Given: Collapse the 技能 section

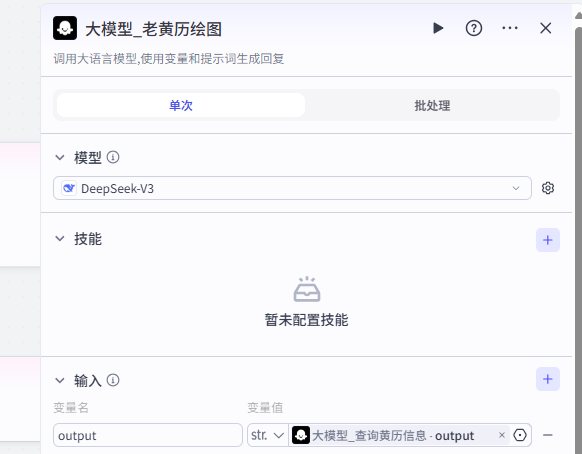Looking at the screenshot, I should tap(60, 238).
